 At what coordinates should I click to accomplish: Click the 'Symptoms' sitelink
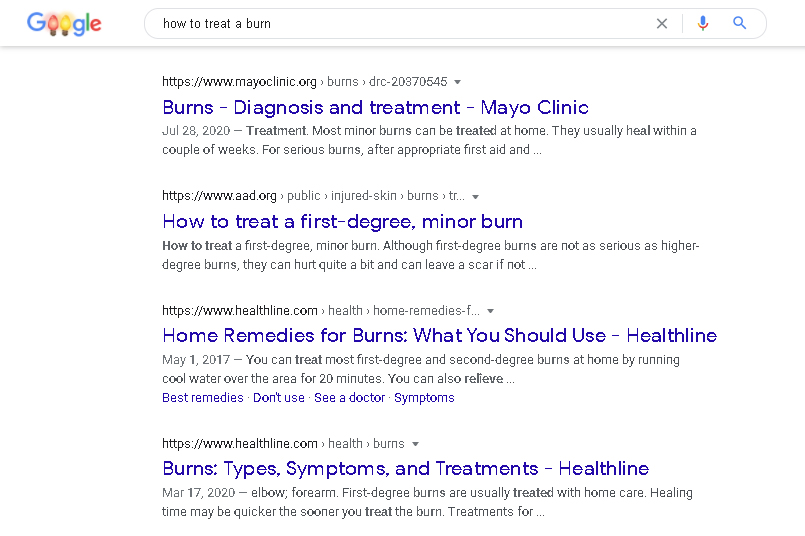pos(424,398)
